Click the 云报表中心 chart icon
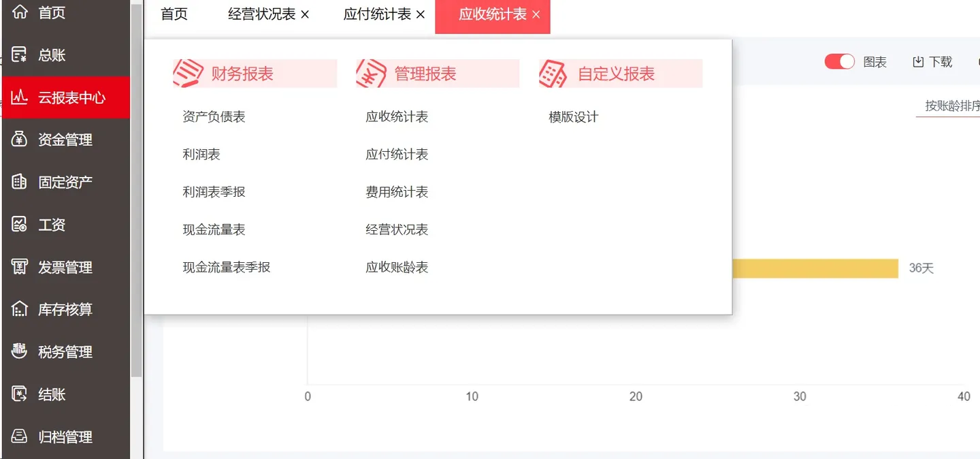The width and height of the screenshot is (980, 459). click(20, 97)
